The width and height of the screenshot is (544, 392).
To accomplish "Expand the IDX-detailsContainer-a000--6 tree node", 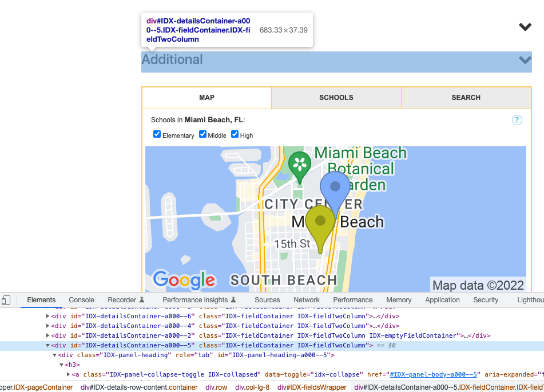I will tap(47, 316).
